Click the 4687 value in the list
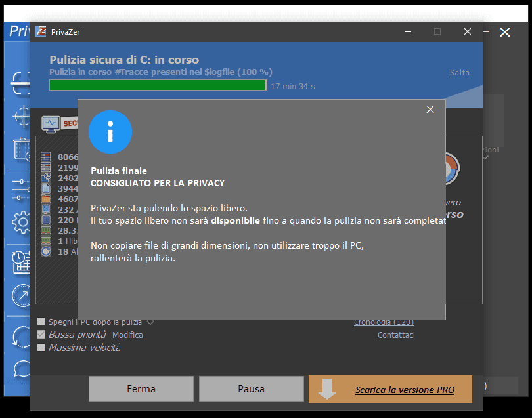532x418 pixels. click(x=68, y=199)
